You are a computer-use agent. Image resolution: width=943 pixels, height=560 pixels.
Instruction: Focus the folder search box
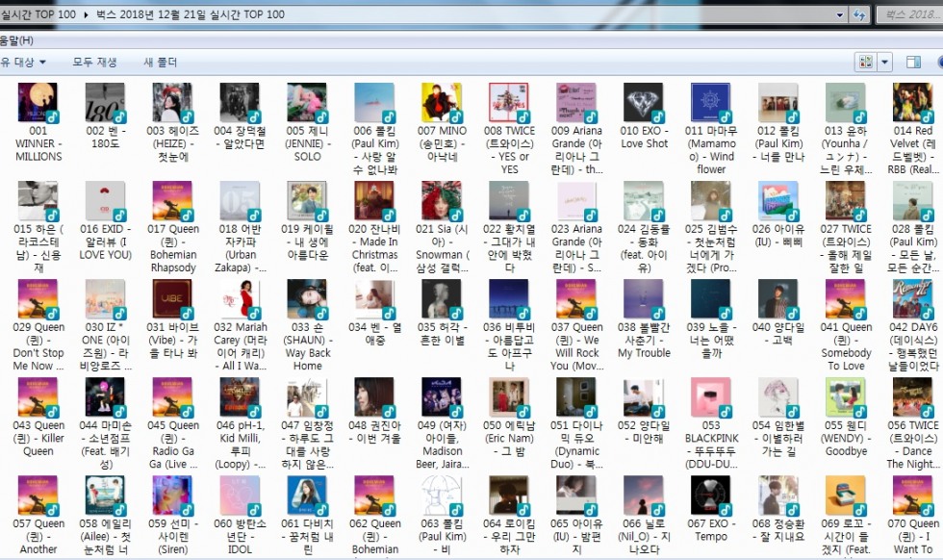click(x=910, y=15)
